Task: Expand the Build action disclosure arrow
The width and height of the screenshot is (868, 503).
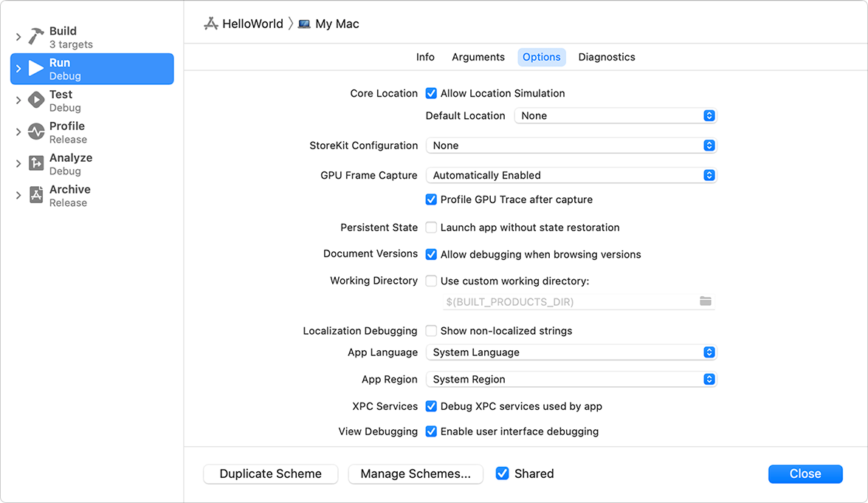Action: point(18,37)
